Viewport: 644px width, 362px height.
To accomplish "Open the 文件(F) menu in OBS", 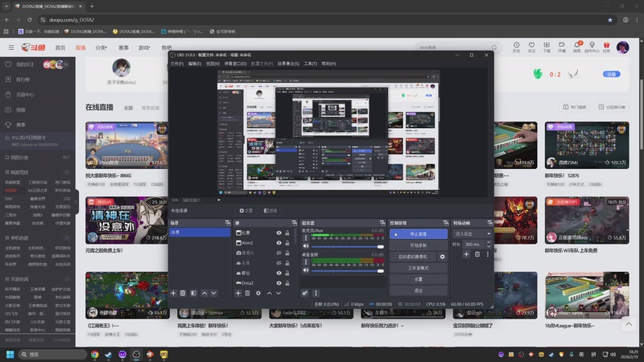I will [176, 63].
